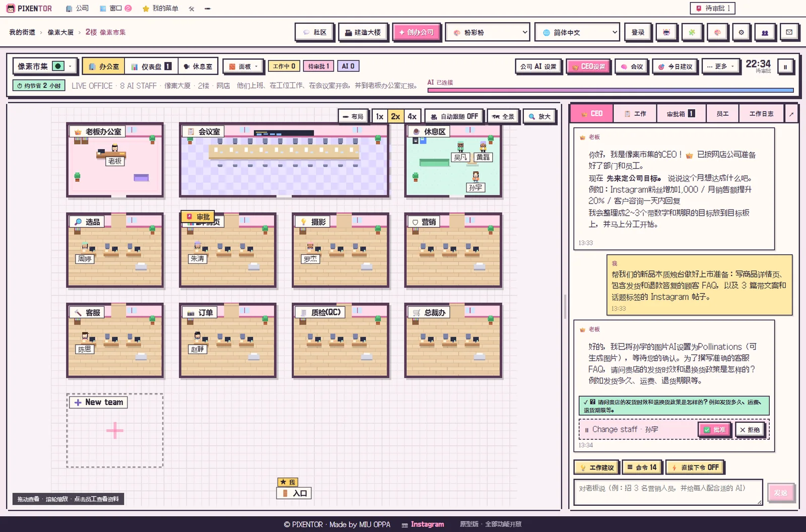806x532 pixels.
Task: Reject the request with 拒绝 button
Action: point(750,430)
